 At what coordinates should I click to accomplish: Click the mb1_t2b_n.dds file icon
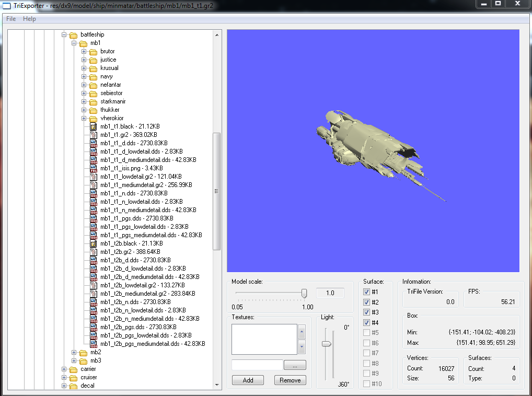pyautogui.click(x=94, y=302)
